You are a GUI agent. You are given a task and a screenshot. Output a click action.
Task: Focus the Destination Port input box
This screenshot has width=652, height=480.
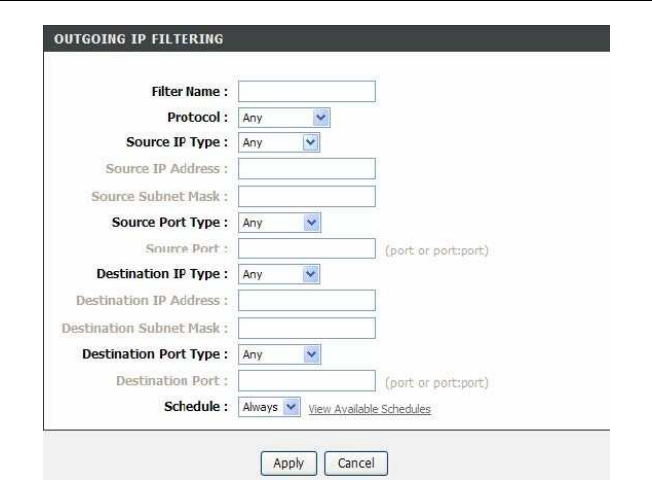(x=307, y=380)
